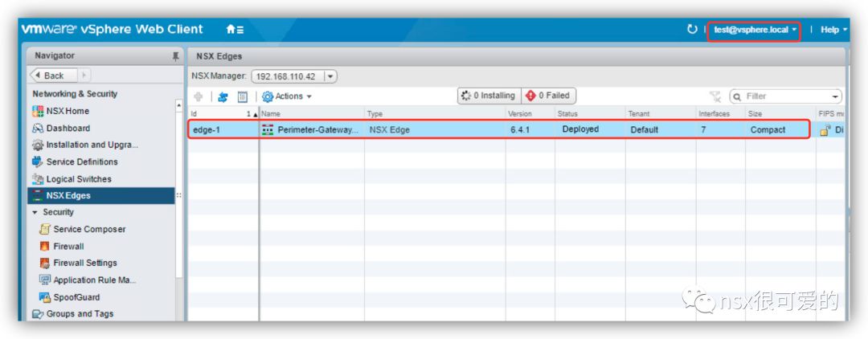The height and width of the screenshot is (339, 868).
Task: Sort by the Name column header
Action: [x=312, y=113]
